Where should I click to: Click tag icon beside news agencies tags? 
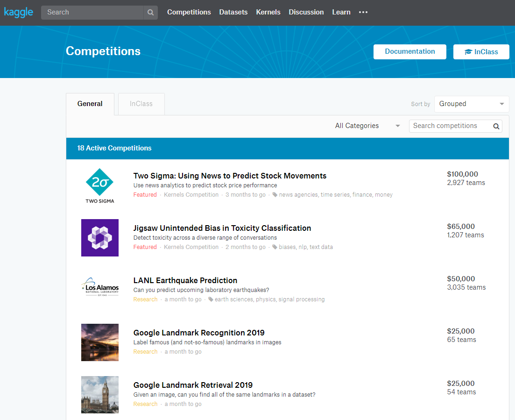(275, 194)
